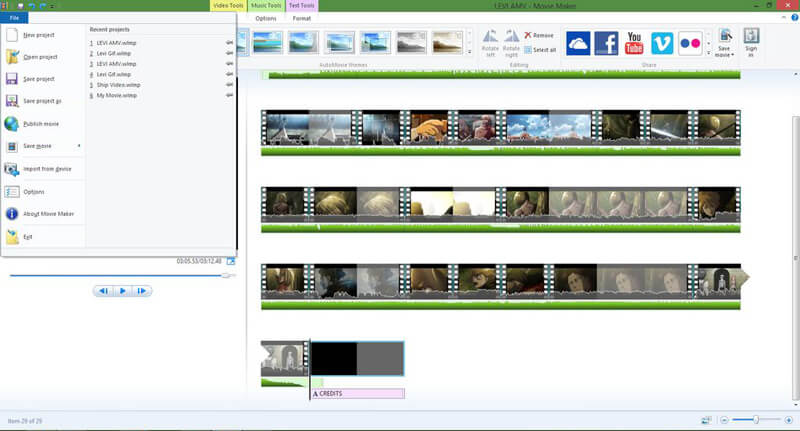
Task: Choose Save project in File menu
Action: pyautogui.click(x=39, y=79)
